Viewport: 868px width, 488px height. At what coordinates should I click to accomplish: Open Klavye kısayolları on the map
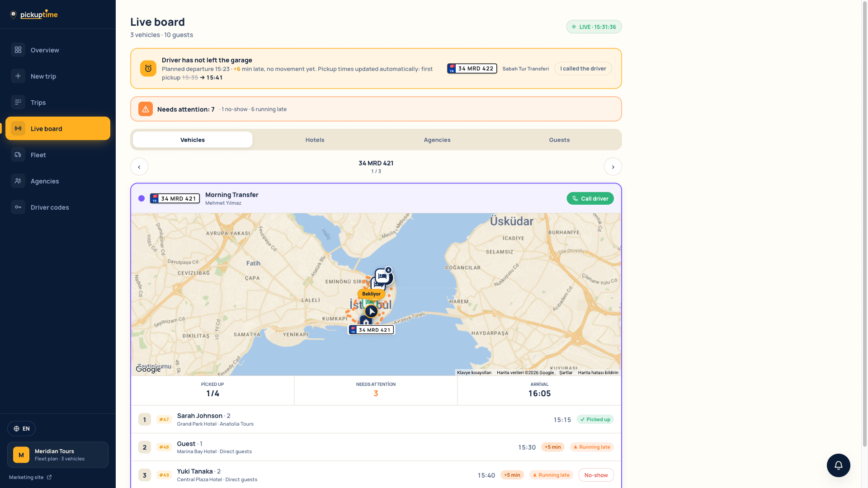474,373
